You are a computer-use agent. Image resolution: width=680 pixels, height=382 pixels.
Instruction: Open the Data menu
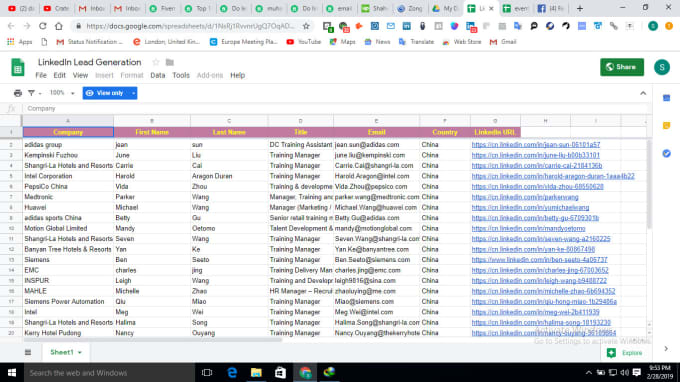(x=158, y=75)
